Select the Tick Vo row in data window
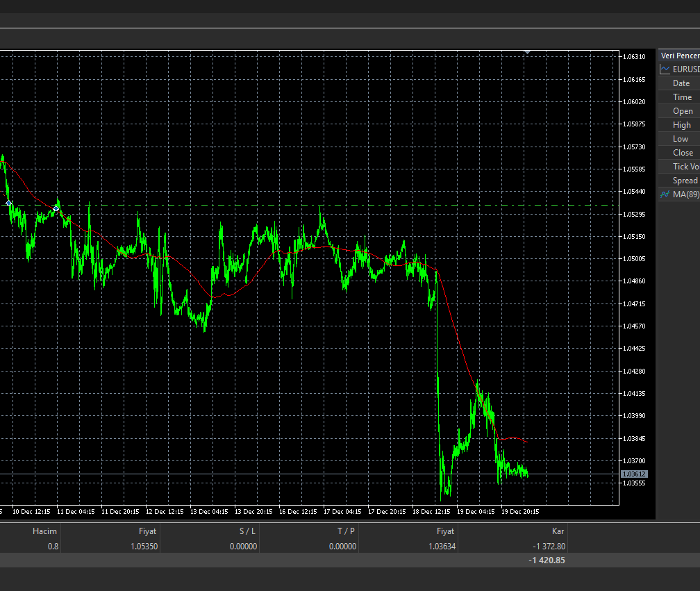700x591 pixels. tap(679, 166)
